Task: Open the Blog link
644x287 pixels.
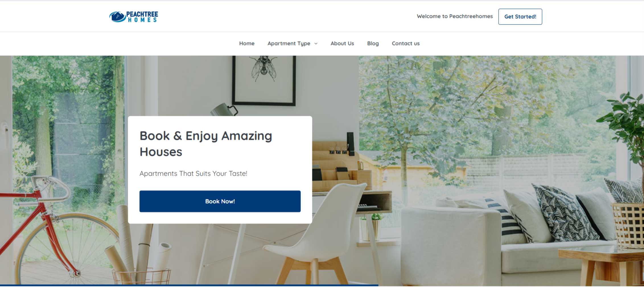Action: [x=373, y=44]
